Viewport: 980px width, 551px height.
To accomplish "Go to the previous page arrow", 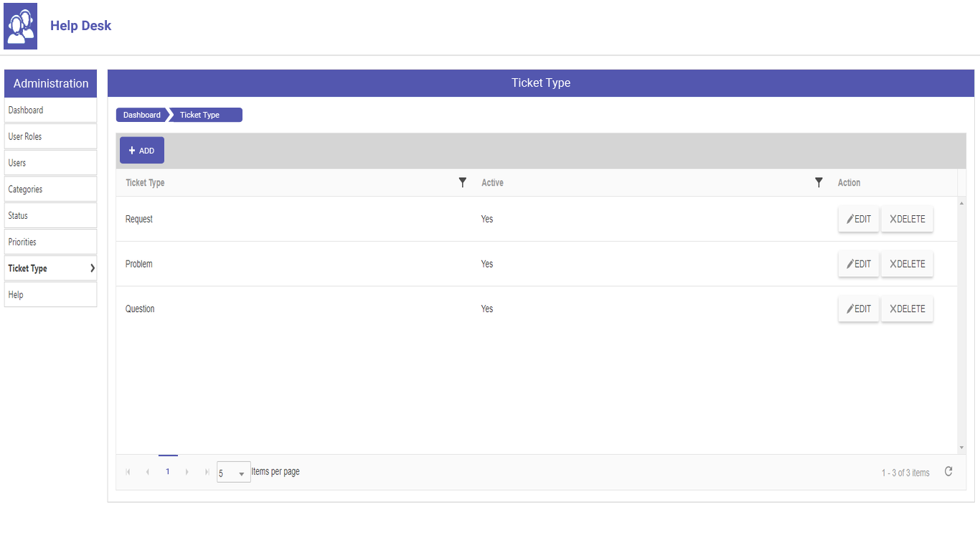I will point(148,472).
